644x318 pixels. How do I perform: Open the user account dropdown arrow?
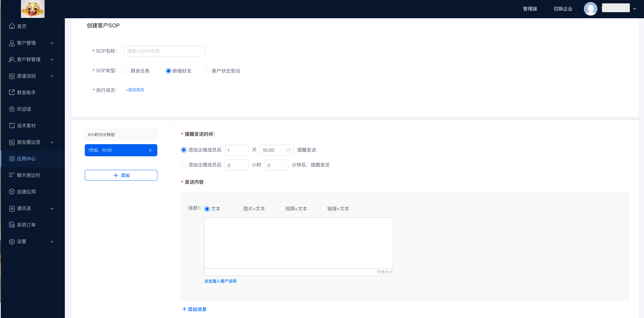click(x=635, y=9)
